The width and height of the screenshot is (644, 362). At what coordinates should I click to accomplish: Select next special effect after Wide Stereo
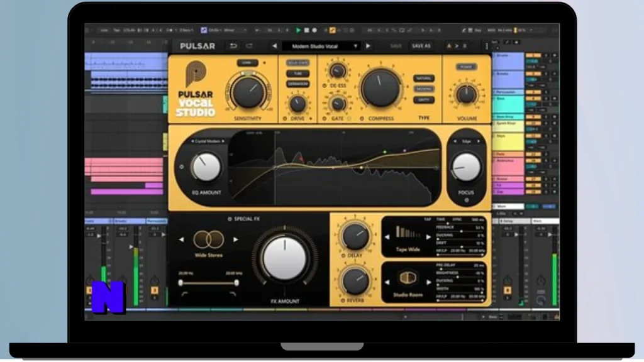coord(236,239)
